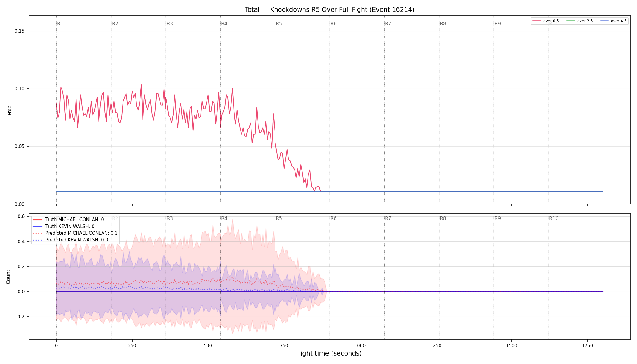Click the 1250 tick on time axis

(x=436, y=345)
